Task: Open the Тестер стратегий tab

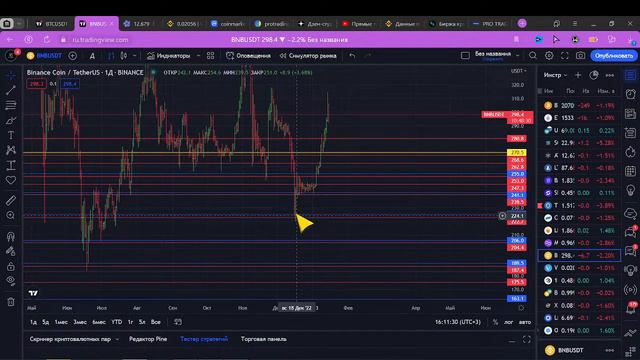Action: coord(204,339)
